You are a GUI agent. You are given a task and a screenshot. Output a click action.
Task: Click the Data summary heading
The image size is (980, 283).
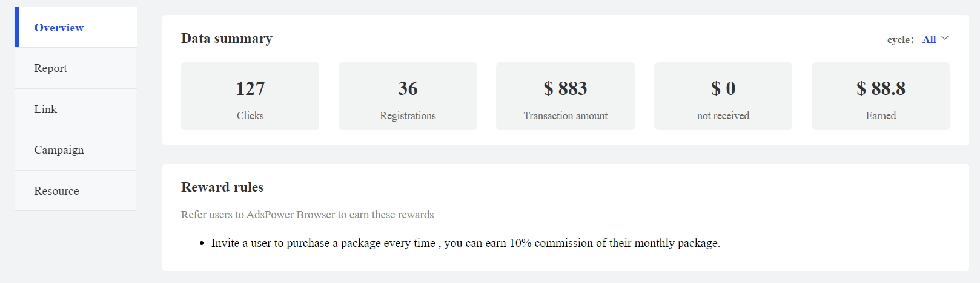227,39
